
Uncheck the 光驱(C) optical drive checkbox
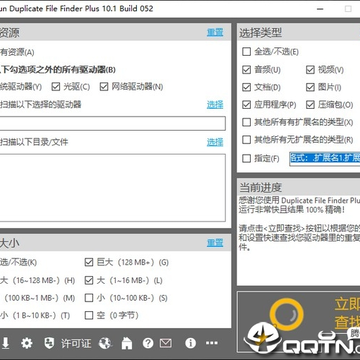pyautogui.click(x=55, y=87)
